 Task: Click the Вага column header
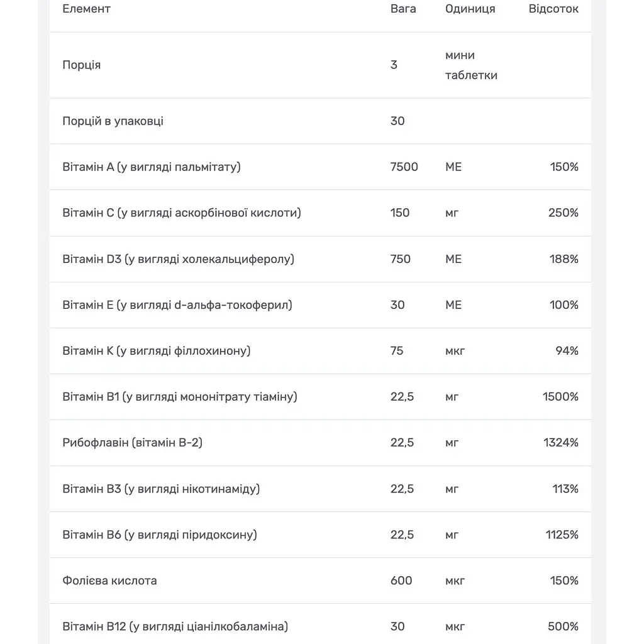pos(403,9)
